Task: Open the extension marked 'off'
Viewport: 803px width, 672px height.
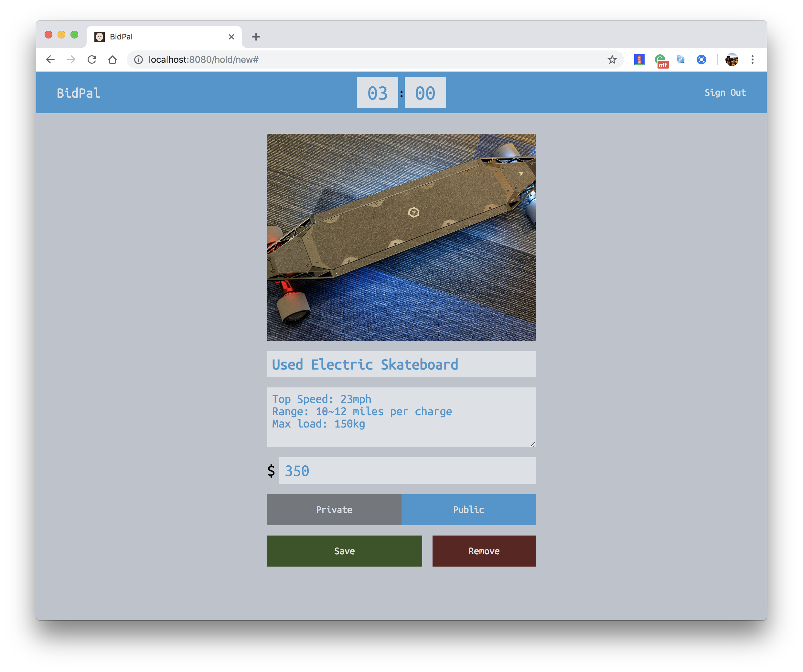Action: coord(660,60)
